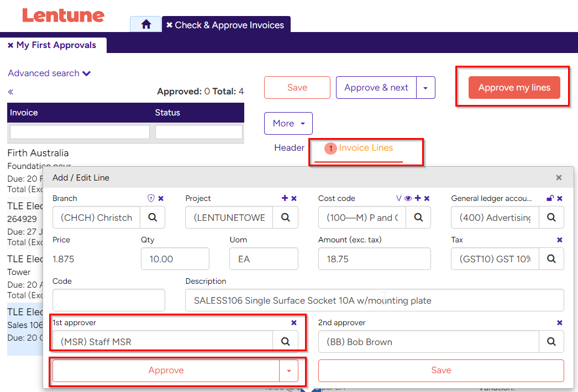Click the add icon next to Project
Image resolution: width=578 pixels, height=392 pixels.
click(x=284, y=198)
